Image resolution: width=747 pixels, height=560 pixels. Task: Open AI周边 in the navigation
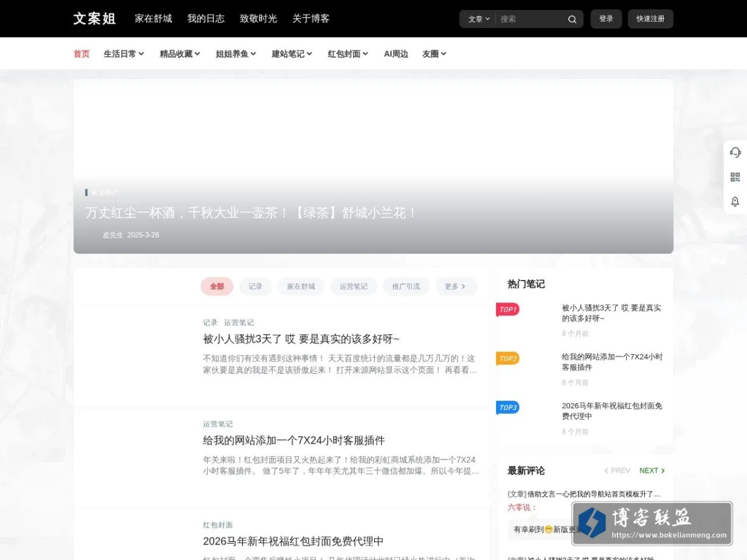pos(396,54)
